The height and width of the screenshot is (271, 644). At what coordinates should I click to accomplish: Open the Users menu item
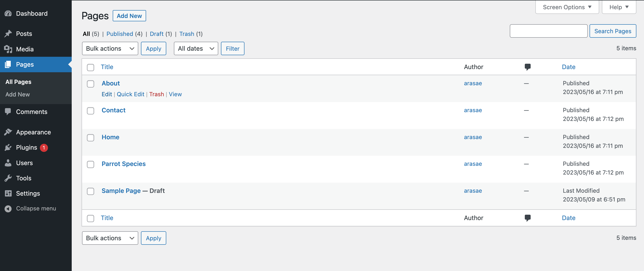(x=24, y=163)
